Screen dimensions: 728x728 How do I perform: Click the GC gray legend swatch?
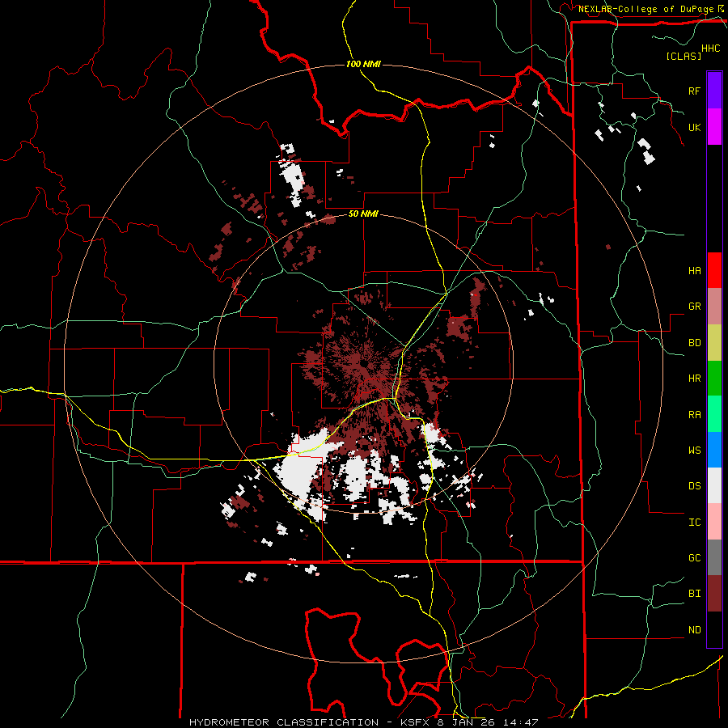(x=714, y=557)
